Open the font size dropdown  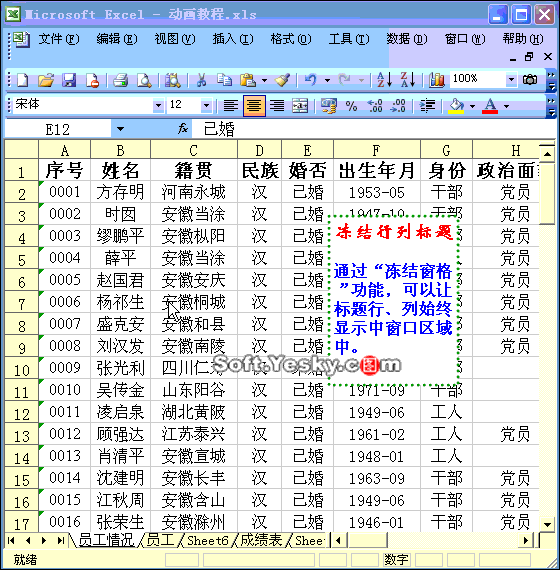point(206,106)
